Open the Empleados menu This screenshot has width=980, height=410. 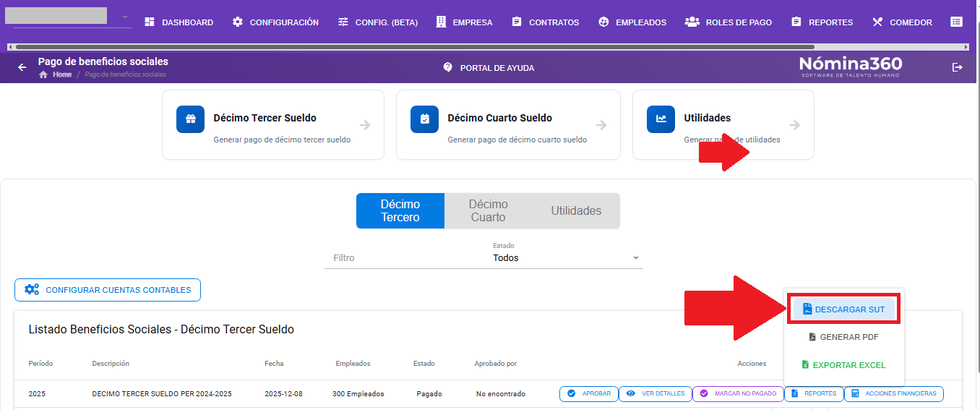632,22
